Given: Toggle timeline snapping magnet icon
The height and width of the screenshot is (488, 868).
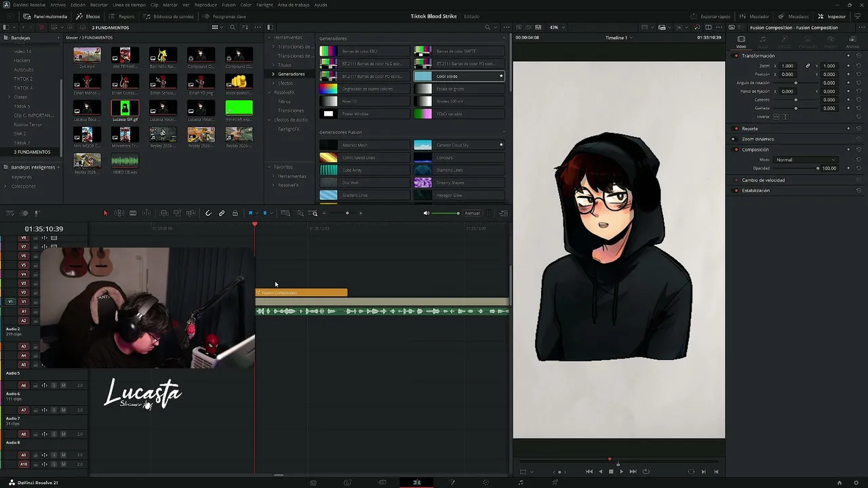Looking at the screenshot, I should tap(208, 213).
